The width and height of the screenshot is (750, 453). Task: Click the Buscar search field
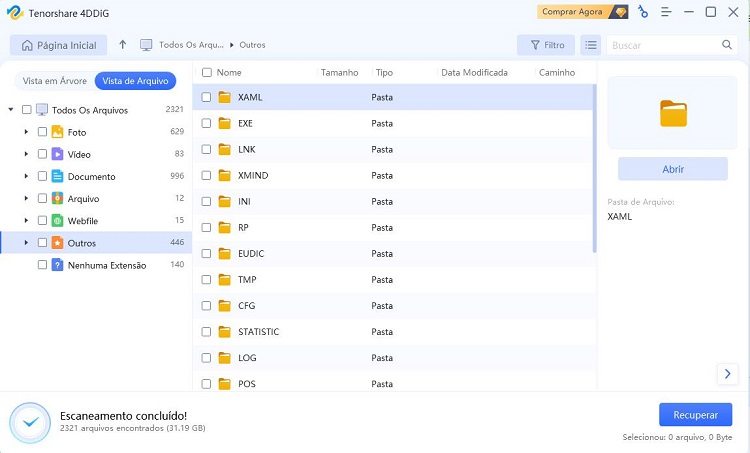pos(663,45)
